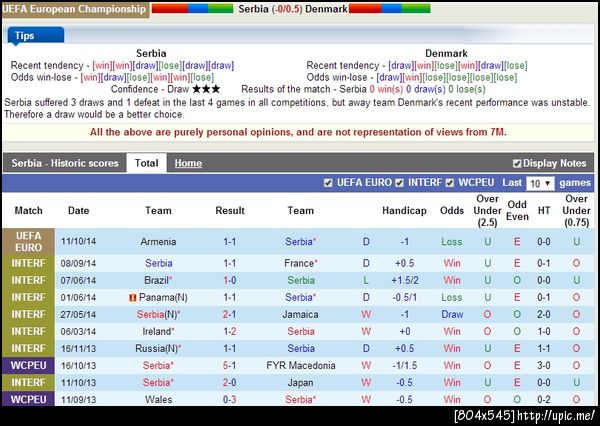Image resolution: width=600 pixels, height=426 pixels.
Task: Click the 2-0 result against Japan
Action: point(230,382)
